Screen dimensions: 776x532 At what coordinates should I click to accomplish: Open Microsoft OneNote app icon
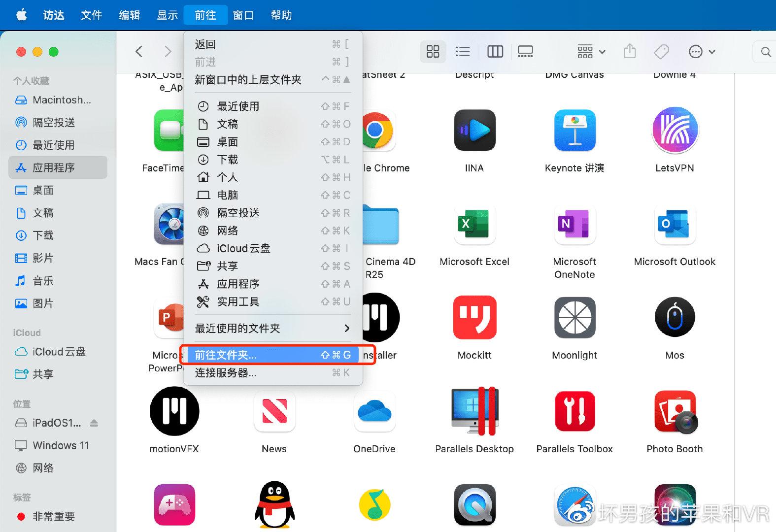pos(574,224)
